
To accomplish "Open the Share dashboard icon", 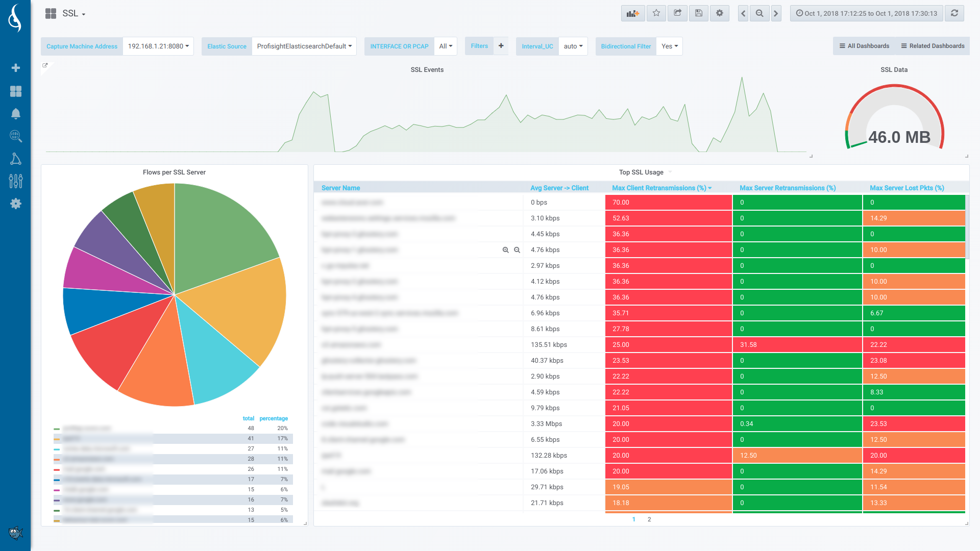I will pyautogui.click(x=677, y=14).
